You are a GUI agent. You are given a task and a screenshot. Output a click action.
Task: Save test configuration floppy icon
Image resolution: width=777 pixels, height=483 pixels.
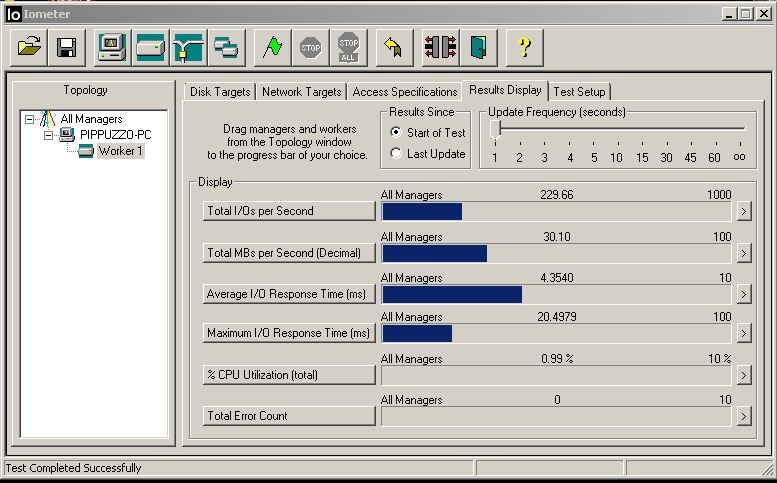[x=67, y=48]
